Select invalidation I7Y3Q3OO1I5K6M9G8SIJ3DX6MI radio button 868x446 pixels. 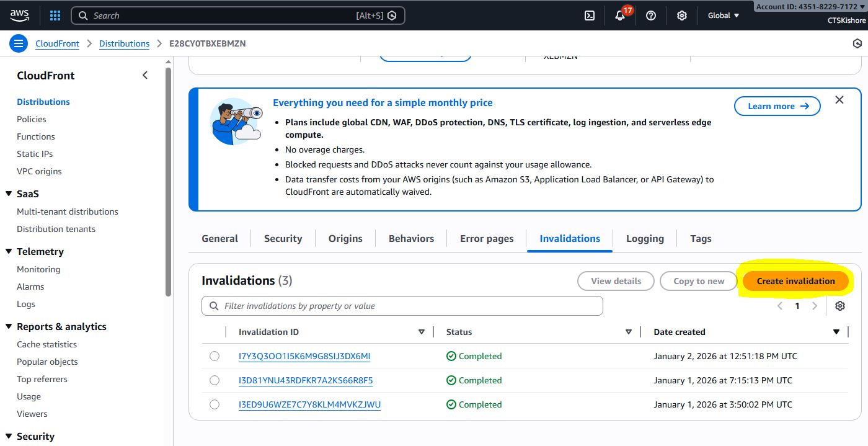(x=215, y=356)
